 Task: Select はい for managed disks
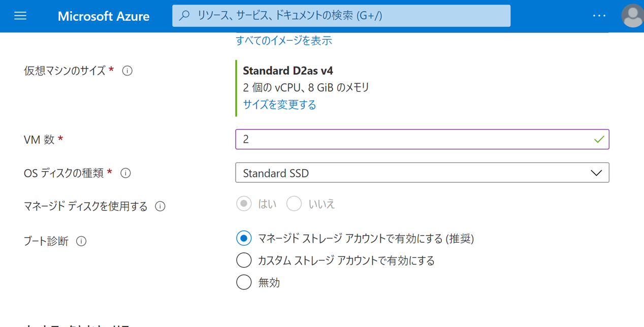(244, 204)
